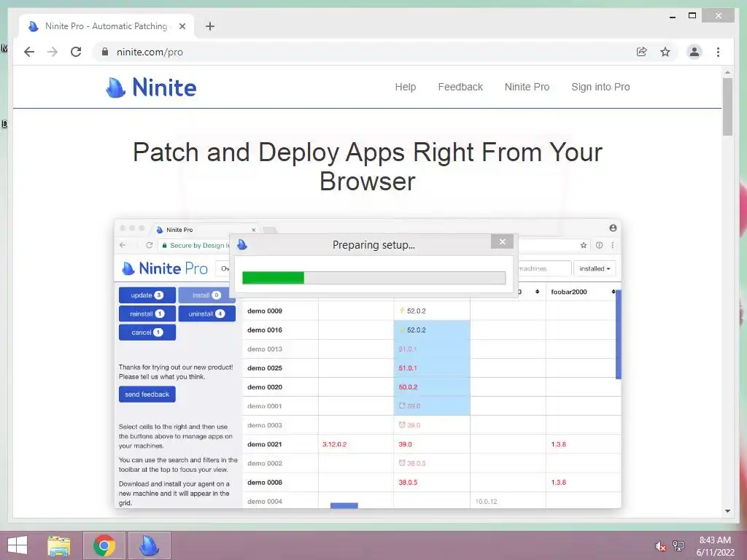Viewport: 747px width, 560px height.
Task: Open Chrome's three-dot menu
Action: pyautogui.click(x=718, y=52)
